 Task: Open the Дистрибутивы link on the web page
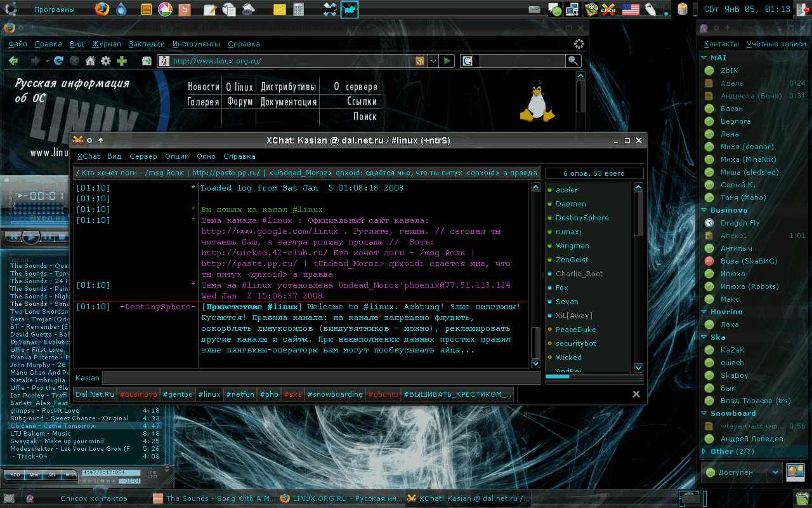coord(289,87)
